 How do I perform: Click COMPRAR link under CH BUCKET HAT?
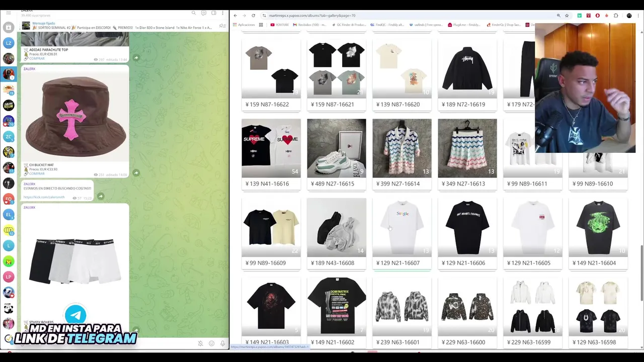[x=37, y=173]
